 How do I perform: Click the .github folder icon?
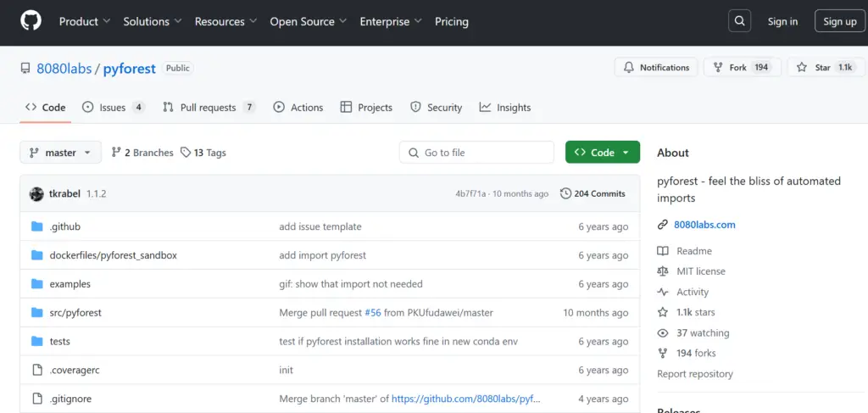[x=37, y=226]
